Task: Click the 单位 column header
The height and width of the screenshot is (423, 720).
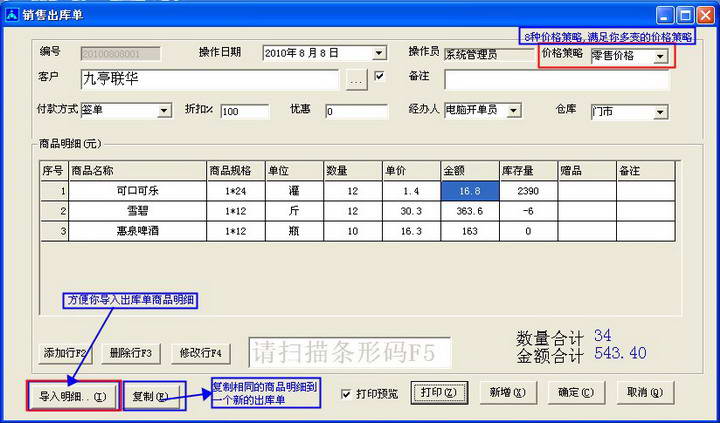Action: pyautogui.click(x=294, y=171)
